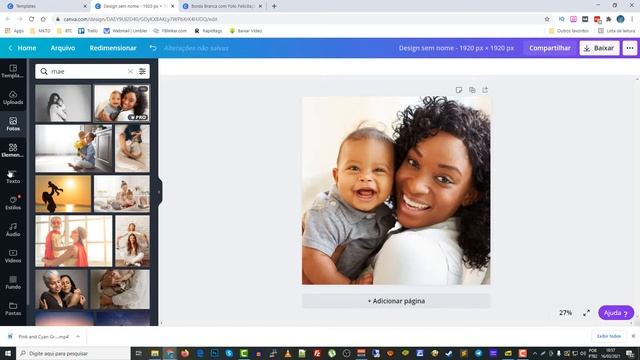
Task: Open the Apps bookmarks shortcut
Action: tap(14, 31)
